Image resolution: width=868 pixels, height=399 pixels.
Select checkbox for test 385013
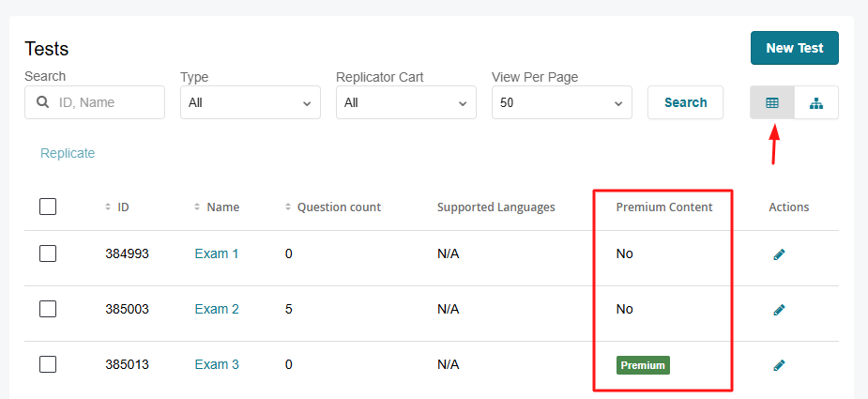[48, 364]
